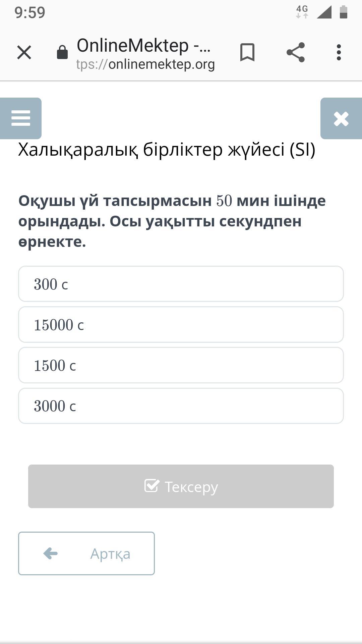The height and width of the screenshot is (644, 362).
Task: Tap the SI units lesson heading
Action: point(167,150)
